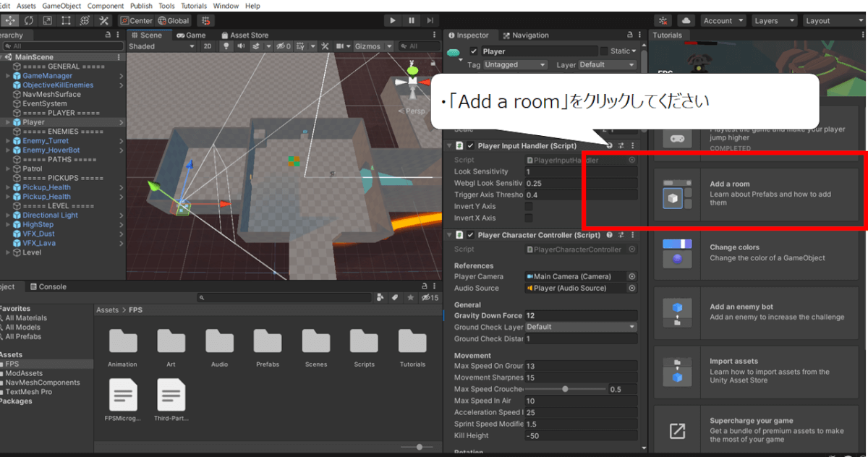Image resolution: width=868 pixels, height=457 pixels.
Task: Disable Player Input Handler script checkbox
Action: 470,146
